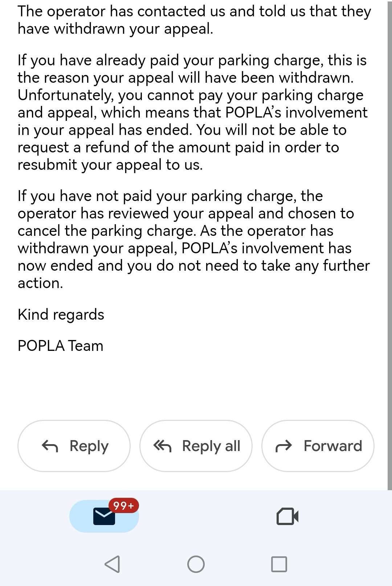
Task: Switch to the Meet video camera tab
Action: (x=287, y=516)
